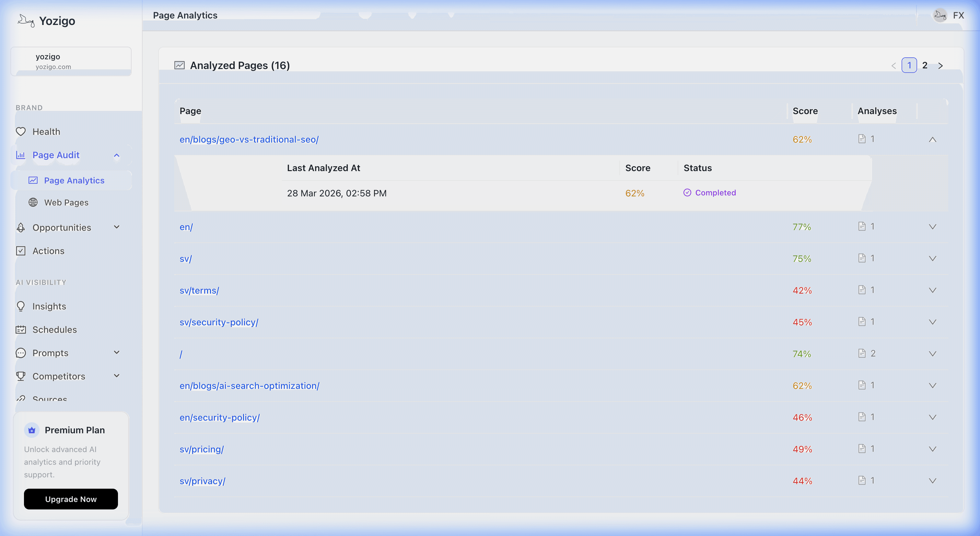Click the Upgrade Now button
Image resolution: width=980 pixels, height=536 pixels.
click(x=71, y=499)
